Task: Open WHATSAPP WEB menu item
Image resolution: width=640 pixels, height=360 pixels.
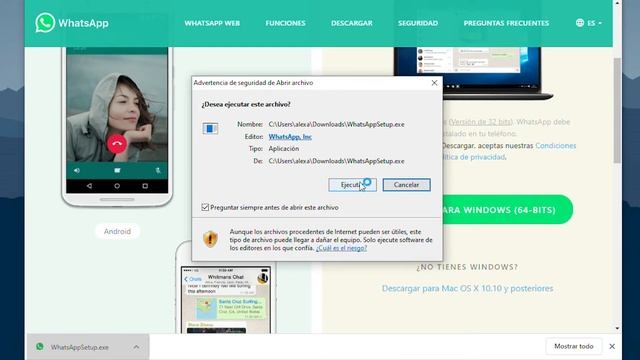Action: coord(212,23)
